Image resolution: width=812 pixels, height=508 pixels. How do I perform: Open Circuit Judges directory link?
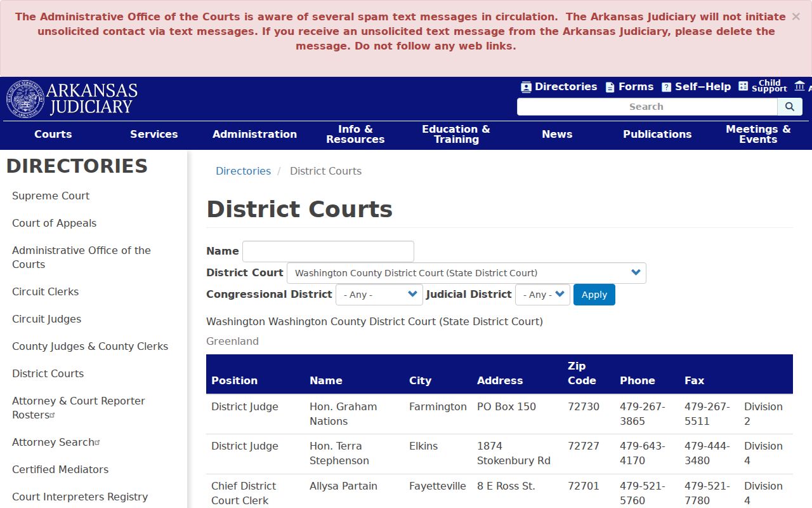pyautogui.click(x=47, y=319)
